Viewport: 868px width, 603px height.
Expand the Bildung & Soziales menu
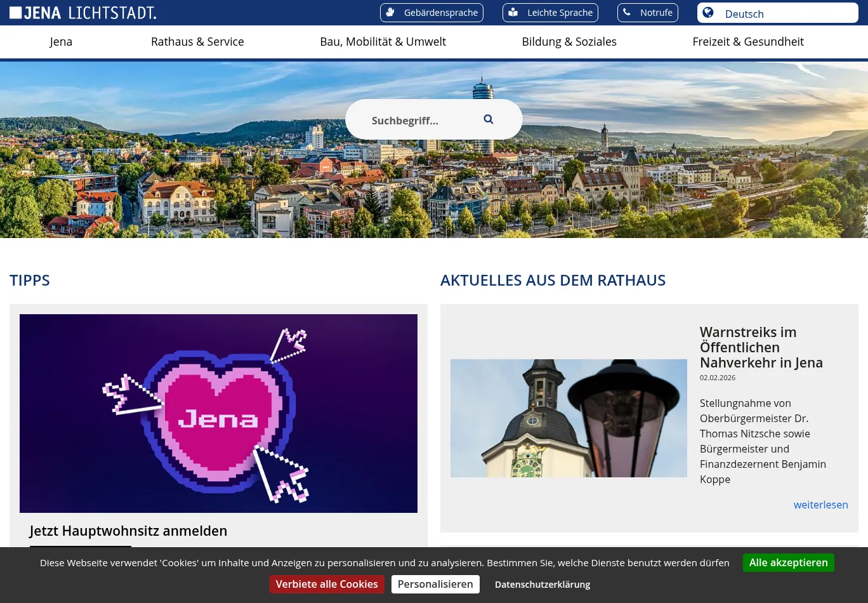(569, 42)
